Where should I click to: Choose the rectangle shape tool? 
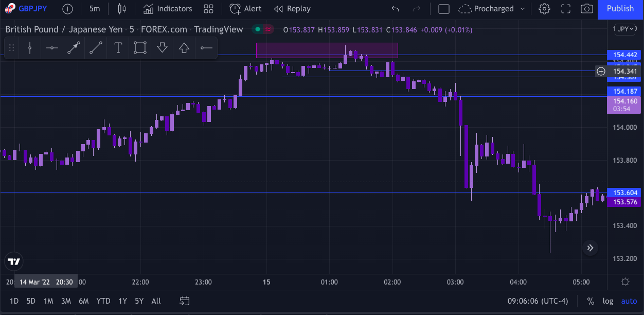point(140,48)
